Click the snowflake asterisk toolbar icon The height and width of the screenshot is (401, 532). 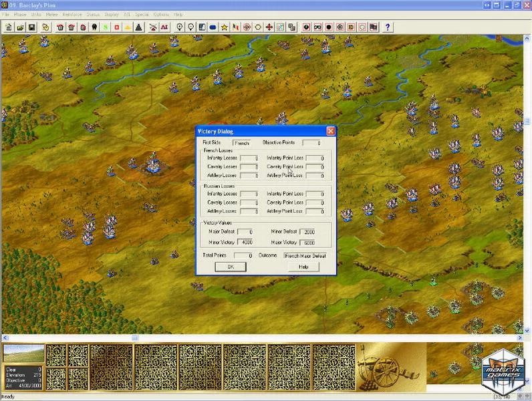click(340, 27)
